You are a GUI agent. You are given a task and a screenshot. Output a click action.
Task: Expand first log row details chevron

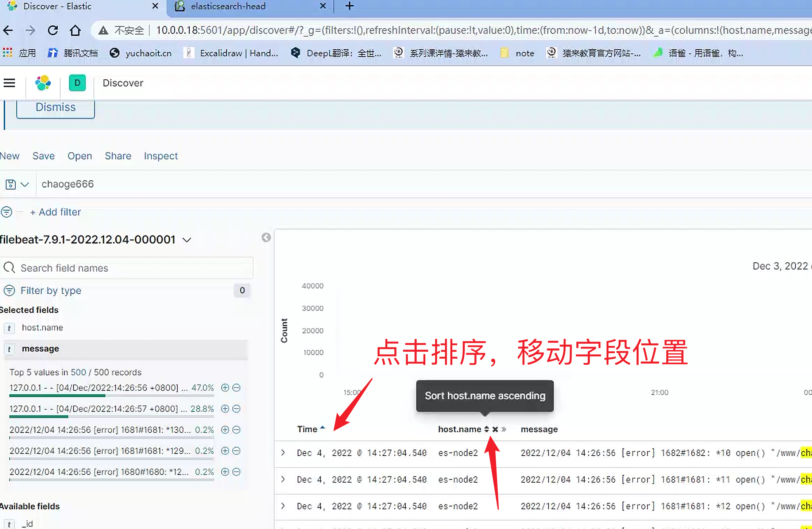coord(283,453)
